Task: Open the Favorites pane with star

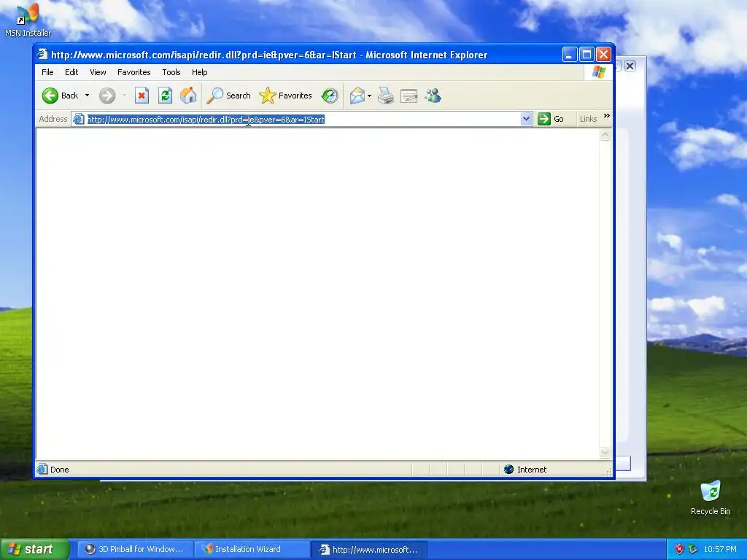Action: [285, 96]
